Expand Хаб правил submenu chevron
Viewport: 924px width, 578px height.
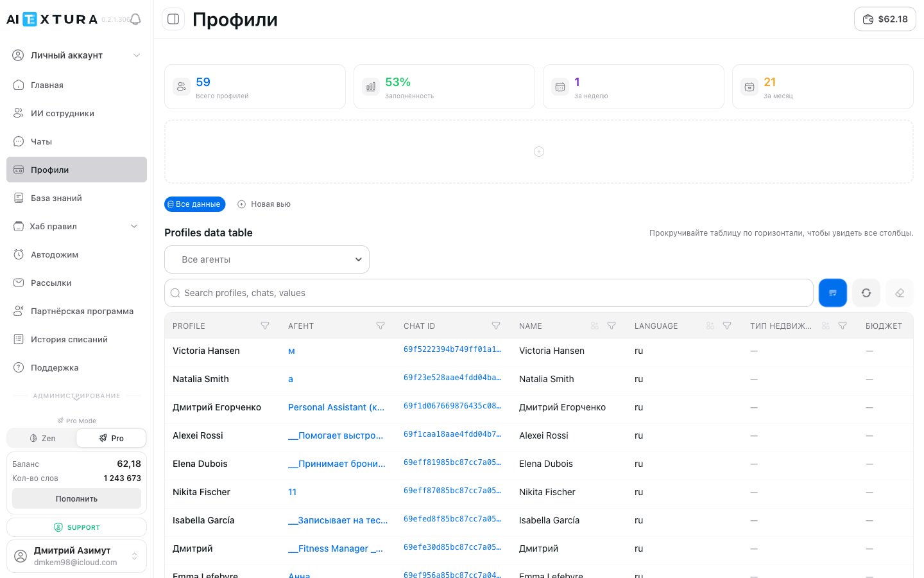coord(134,226)
